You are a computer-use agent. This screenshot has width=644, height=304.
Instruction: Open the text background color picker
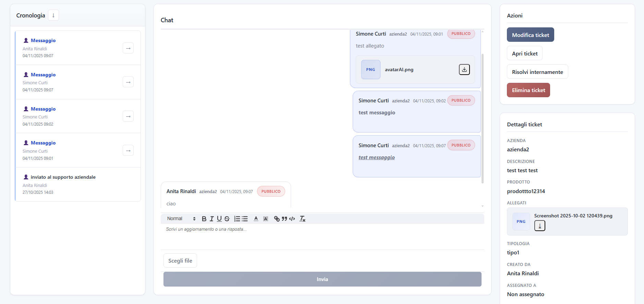click(x=266, y=219)
